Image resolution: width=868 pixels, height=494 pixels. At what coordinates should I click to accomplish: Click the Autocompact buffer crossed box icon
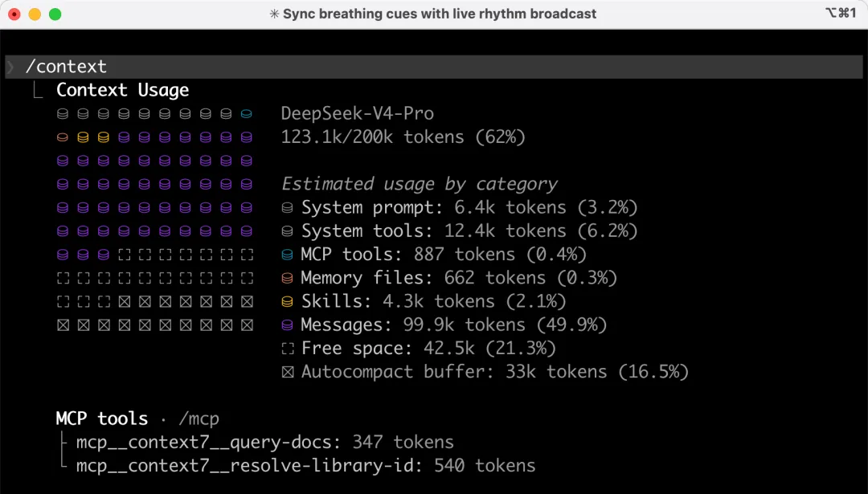tap(287, 372)
